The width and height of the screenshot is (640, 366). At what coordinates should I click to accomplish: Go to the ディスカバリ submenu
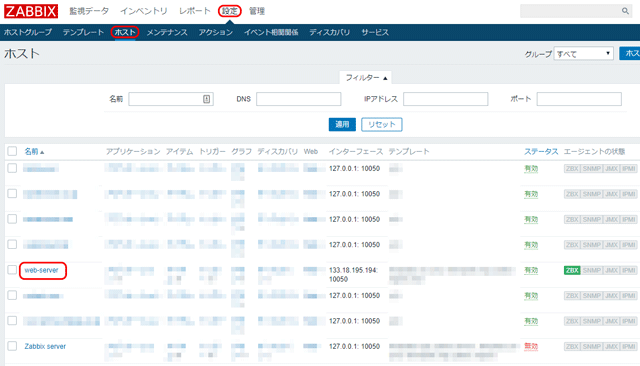point(329,32)
